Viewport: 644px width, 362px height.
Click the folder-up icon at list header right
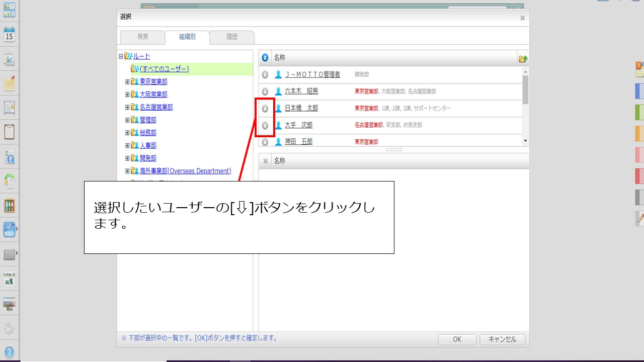[523, 59]
